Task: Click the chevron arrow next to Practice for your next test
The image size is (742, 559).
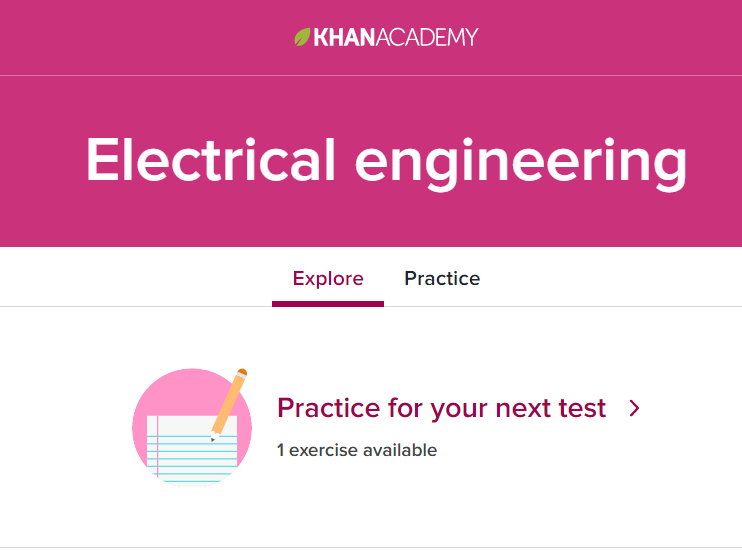Action: [x=634, y=408]
